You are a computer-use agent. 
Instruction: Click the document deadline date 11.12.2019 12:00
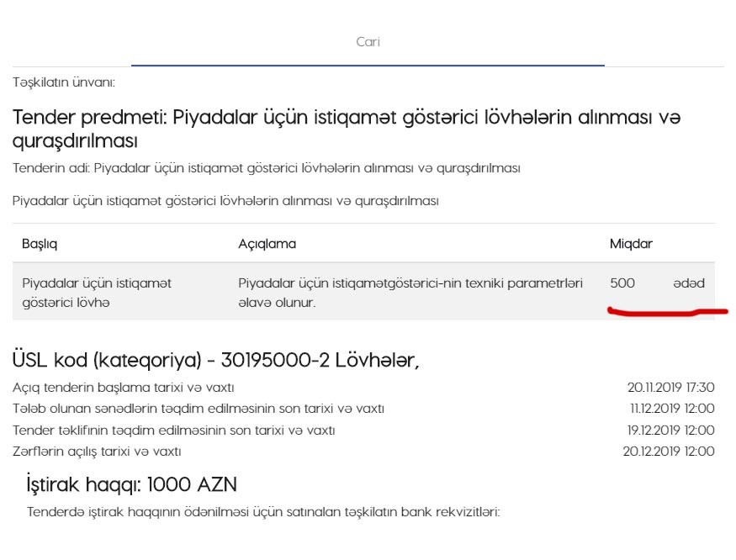[x=672, y=409]
